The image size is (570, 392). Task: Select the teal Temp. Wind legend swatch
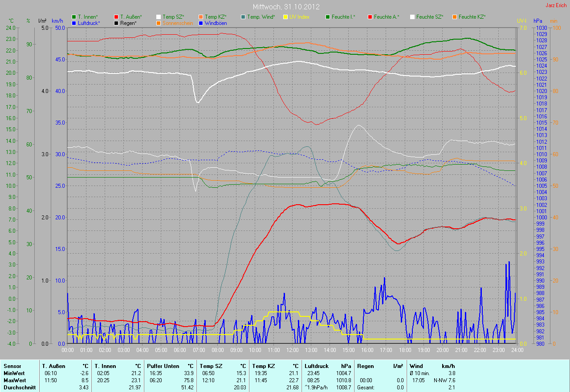243,17
